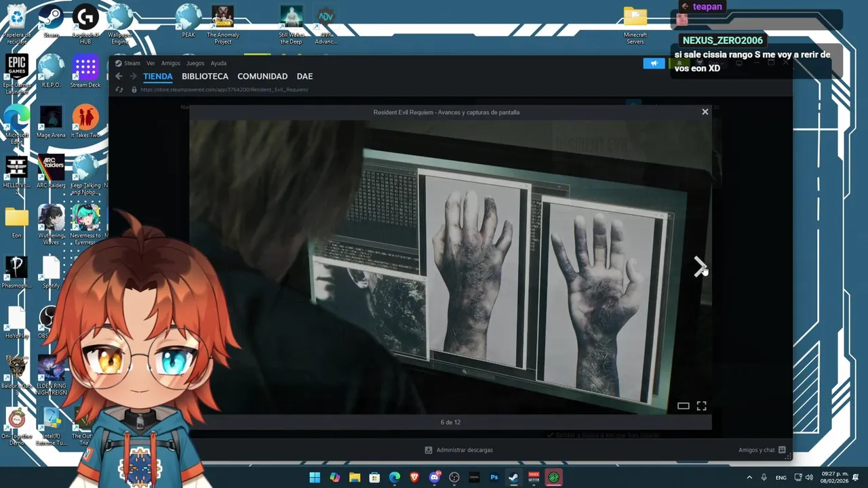Launch Mage Arena shortcut
Viewport: 868px width, 488px height.
(51, 121)
